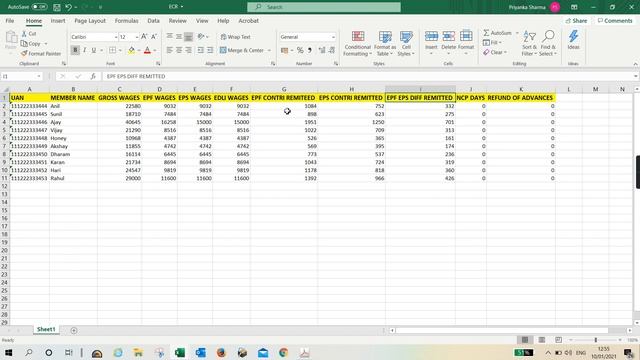The image size is (640, 360).
Task: Align text right
Action: tap(188, 50)
